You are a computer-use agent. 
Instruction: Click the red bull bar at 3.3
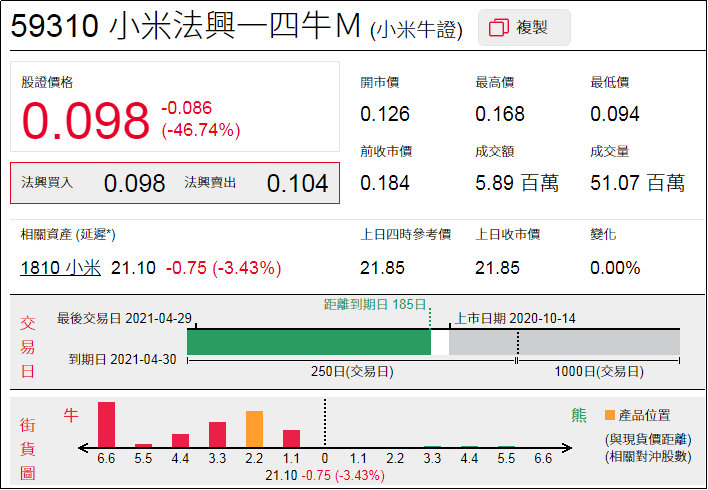[x=217, y=435]
